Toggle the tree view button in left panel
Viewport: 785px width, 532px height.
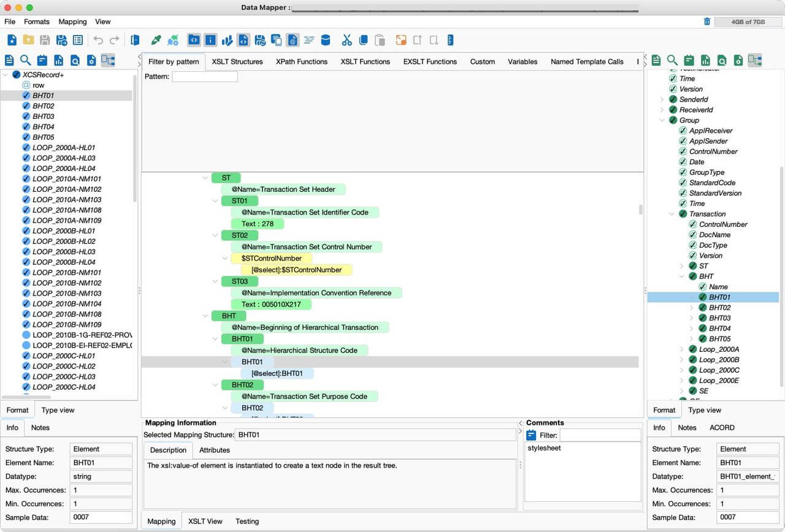coord(108,60)
